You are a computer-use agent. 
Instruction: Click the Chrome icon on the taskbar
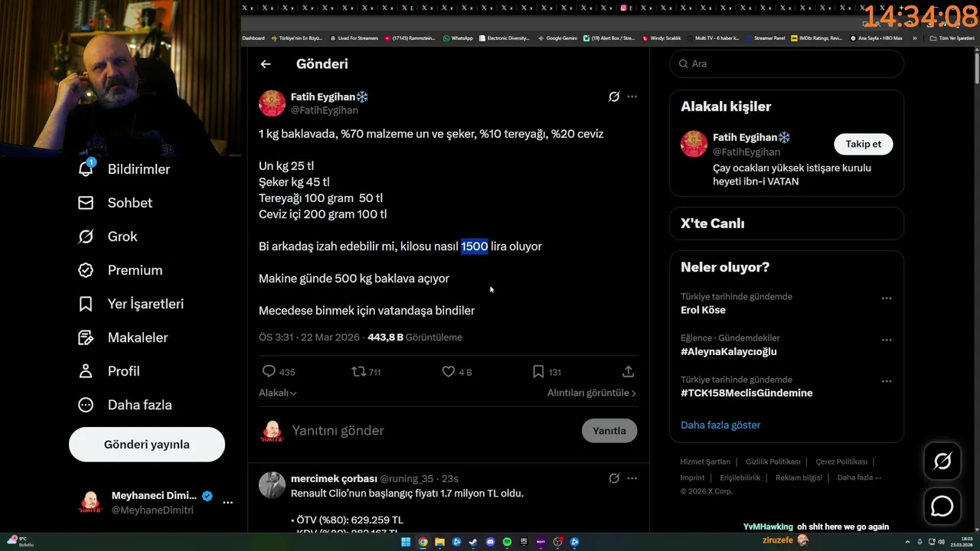pos(423,542)
